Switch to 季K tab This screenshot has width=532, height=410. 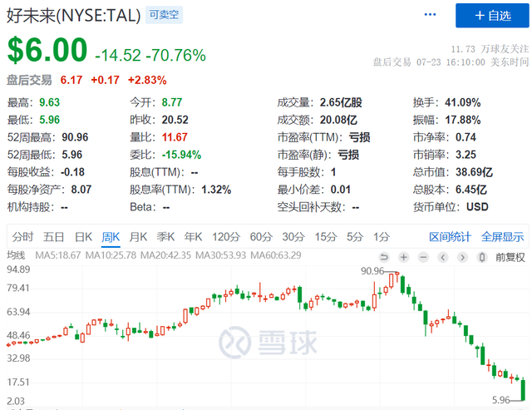click(165, 237)
